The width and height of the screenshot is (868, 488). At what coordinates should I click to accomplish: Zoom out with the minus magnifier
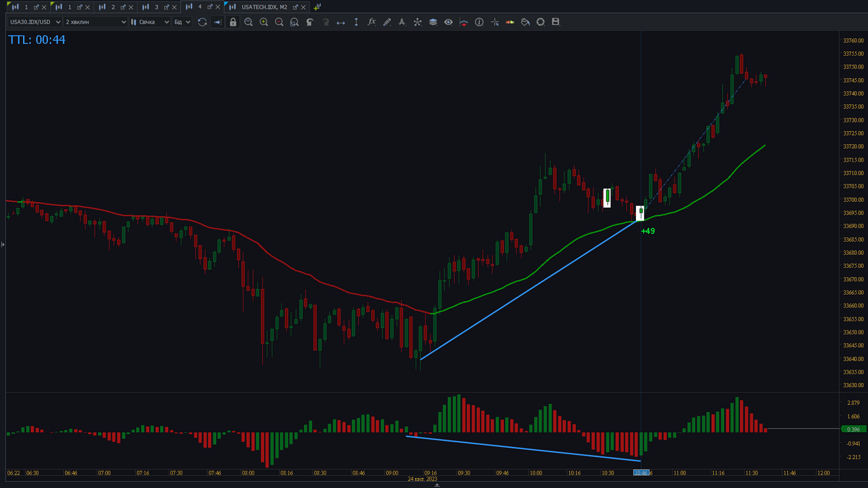279,22
